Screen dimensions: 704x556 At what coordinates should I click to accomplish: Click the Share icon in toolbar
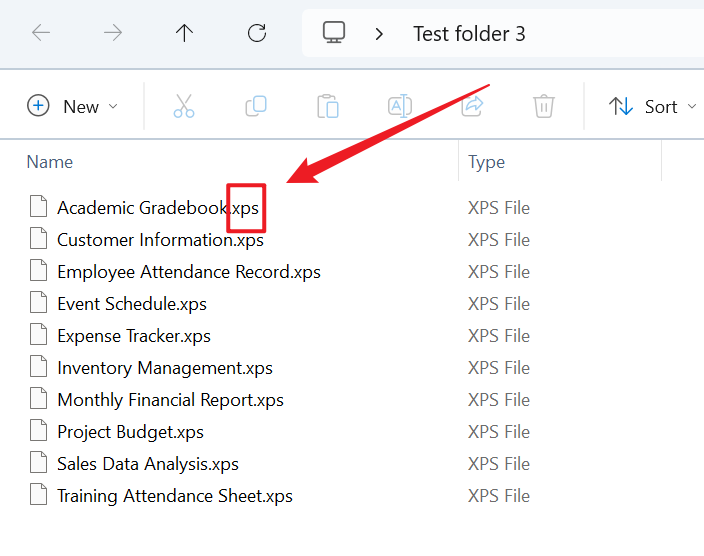coord(472,106)
